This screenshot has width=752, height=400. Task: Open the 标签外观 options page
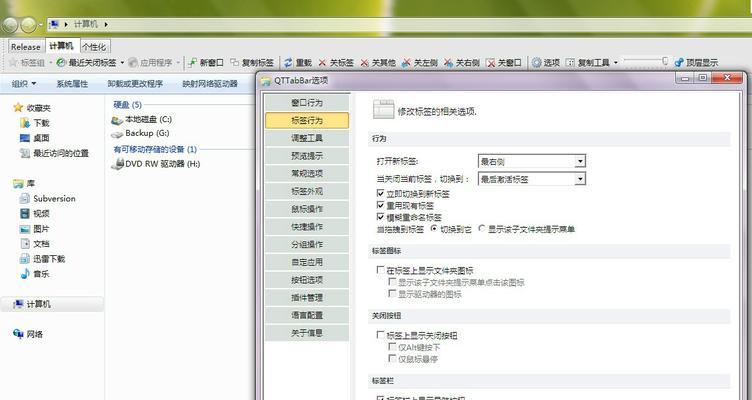point(307,191)
